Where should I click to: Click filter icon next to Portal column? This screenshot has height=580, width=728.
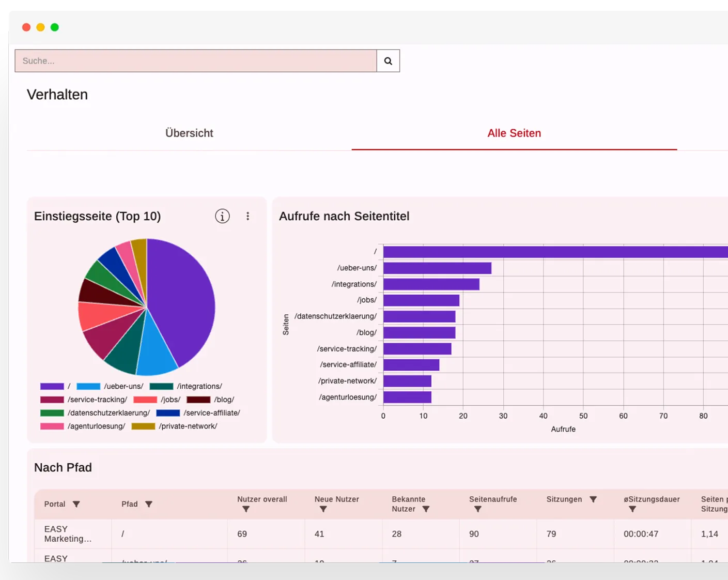[76, 504]
